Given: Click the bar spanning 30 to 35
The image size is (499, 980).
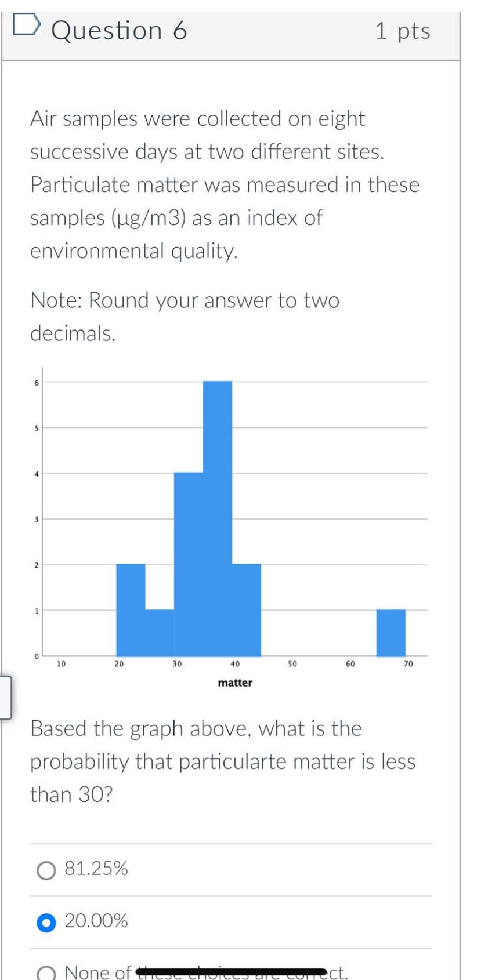Looking at the screenshot, I should point(189,562).
